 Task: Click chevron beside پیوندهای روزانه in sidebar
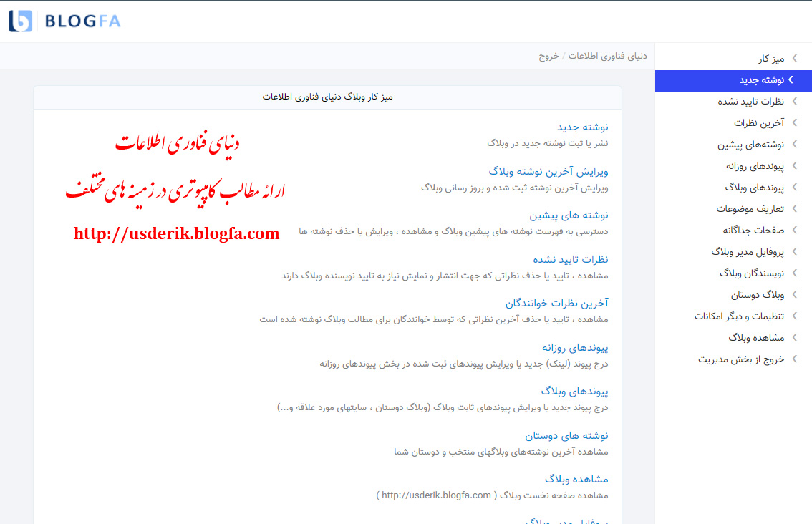click(x=794, y=165)
